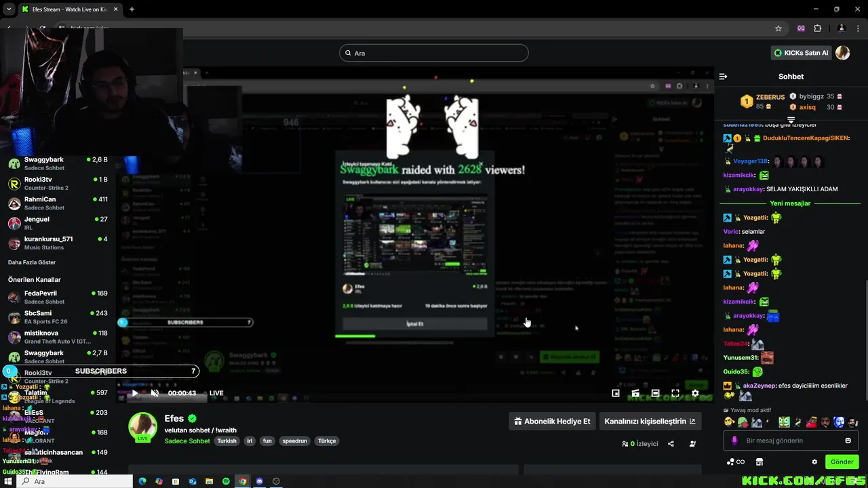Focus the Ara search field
The image size is (868, 488).
(x=434, y=53)
